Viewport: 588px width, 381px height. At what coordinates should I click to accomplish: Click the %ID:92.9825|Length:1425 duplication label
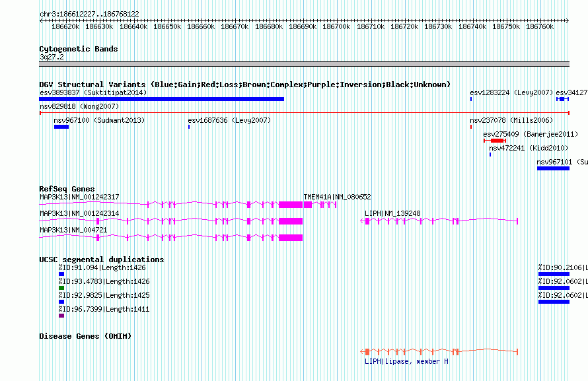click(104, 296)
